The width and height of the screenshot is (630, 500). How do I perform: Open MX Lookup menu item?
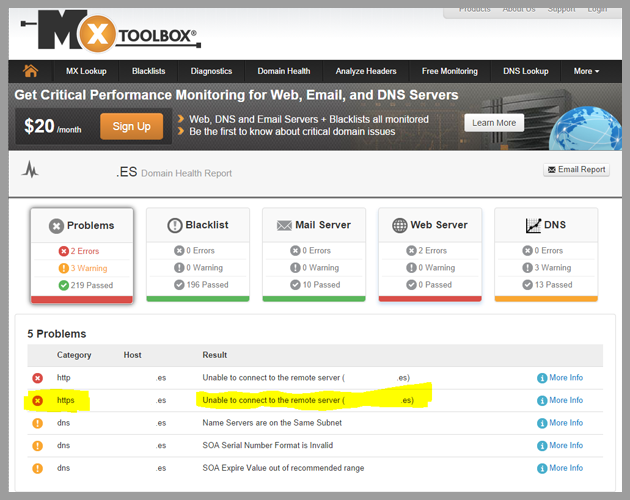[x=86, y=71]
